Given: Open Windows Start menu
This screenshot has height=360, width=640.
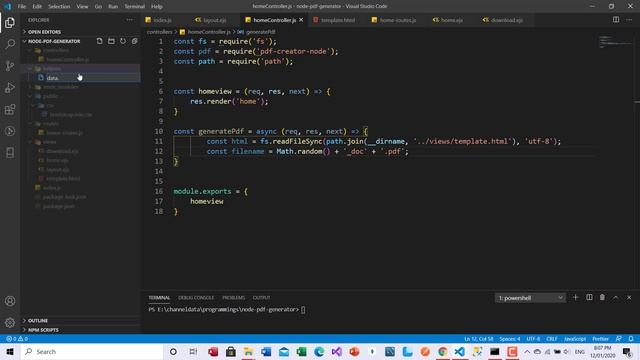Looking at the screenshot, I should point(10,351).
